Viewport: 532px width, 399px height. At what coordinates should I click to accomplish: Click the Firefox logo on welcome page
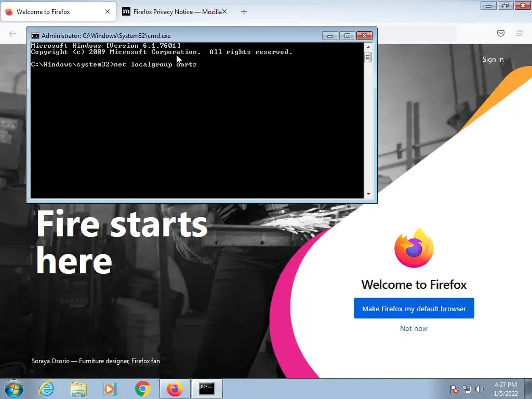[x=414, y=247]
